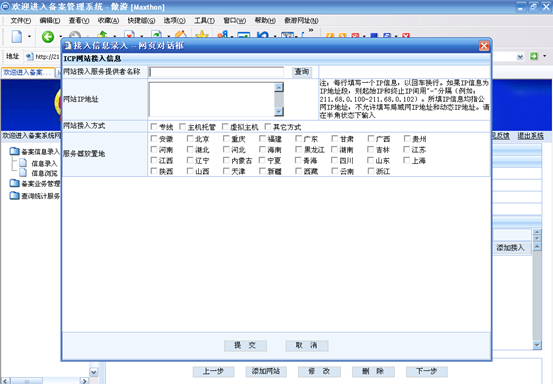Viewport: 553px width, 384px height.
Task: Select 信息浏览 tree item
Action: [x=44, y=173]
